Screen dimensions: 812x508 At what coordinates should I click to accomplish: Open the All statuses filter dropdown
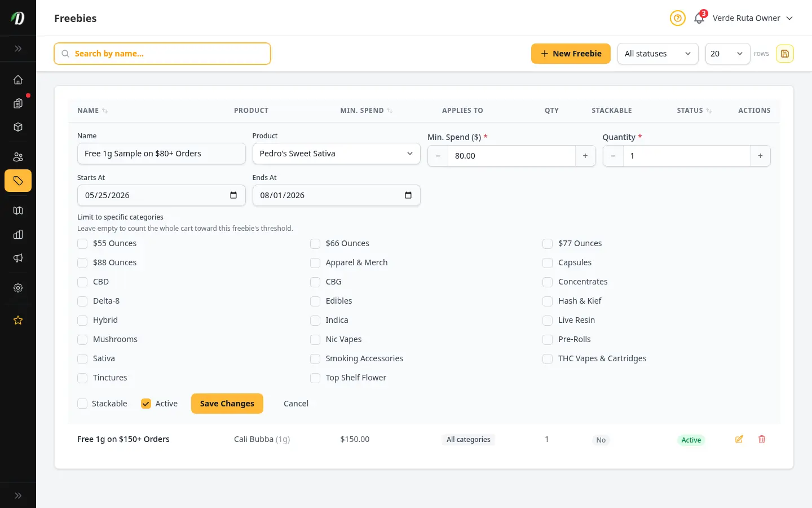(x=657, y=54)
